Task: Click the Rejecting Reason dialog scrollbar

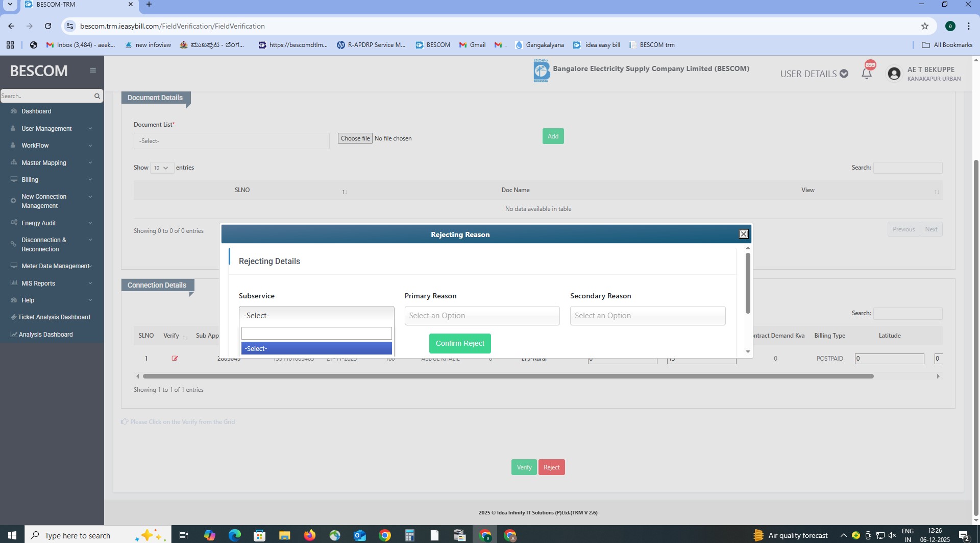Action: (748, 284)
